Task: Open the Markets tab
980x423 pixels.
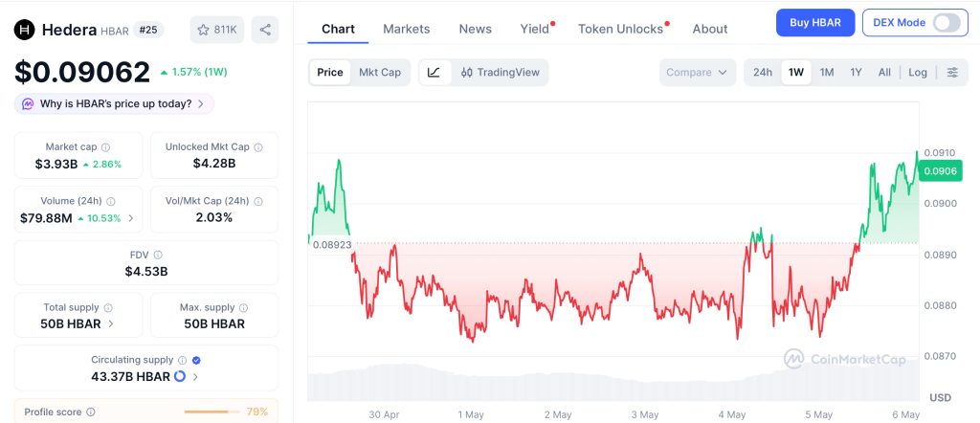Action: click(406, 29)
